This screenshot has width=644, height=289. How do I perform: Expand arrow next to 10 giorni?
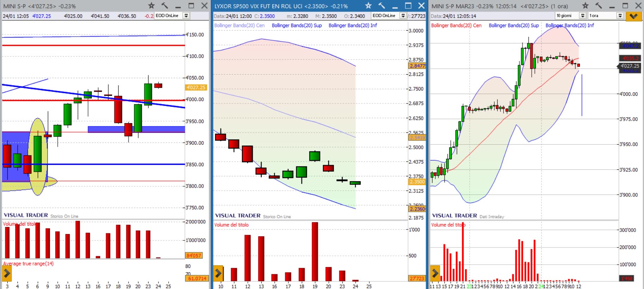[x=583, y=15]
